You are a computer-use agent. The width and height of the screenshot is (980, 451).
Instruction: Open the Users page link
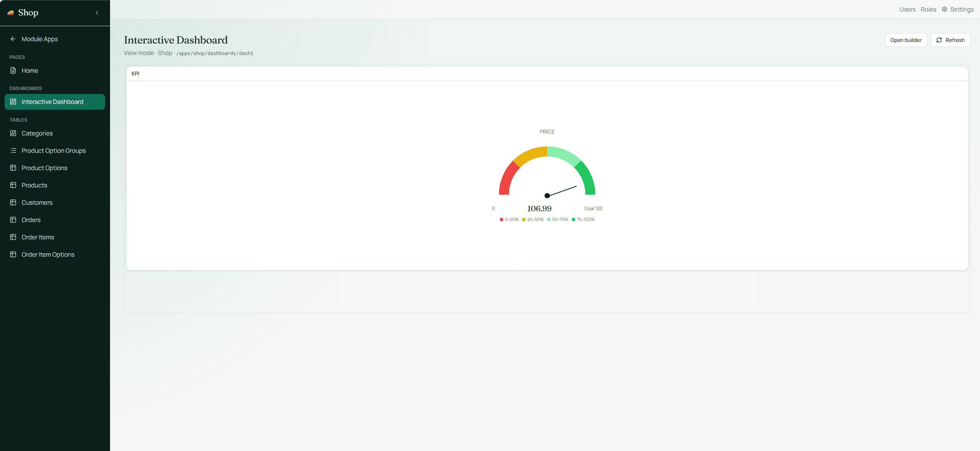pyautogui.click(x=907, y=9)
